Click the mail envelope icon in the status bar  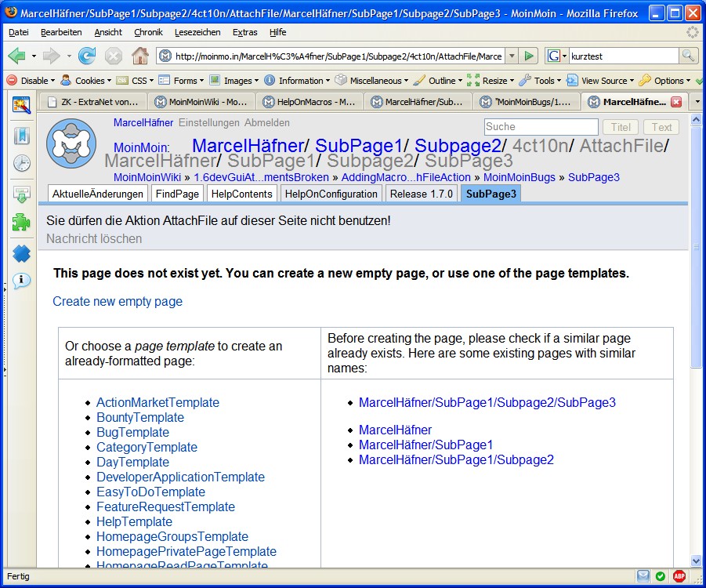[643, 575]
